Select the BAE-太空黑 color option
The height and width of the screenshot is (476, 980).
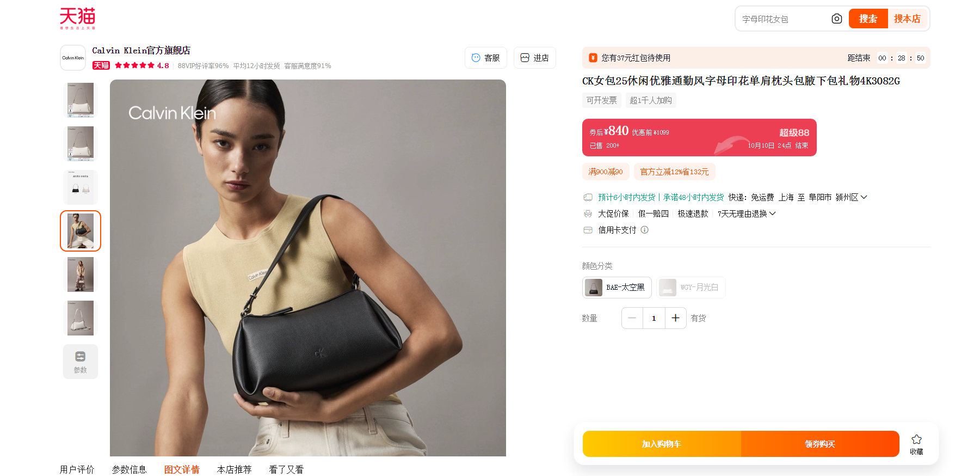617,288
